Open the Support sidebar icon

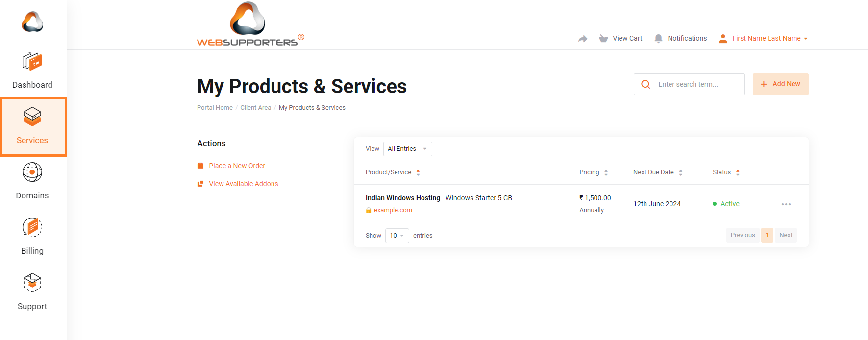tap(32, 283)
